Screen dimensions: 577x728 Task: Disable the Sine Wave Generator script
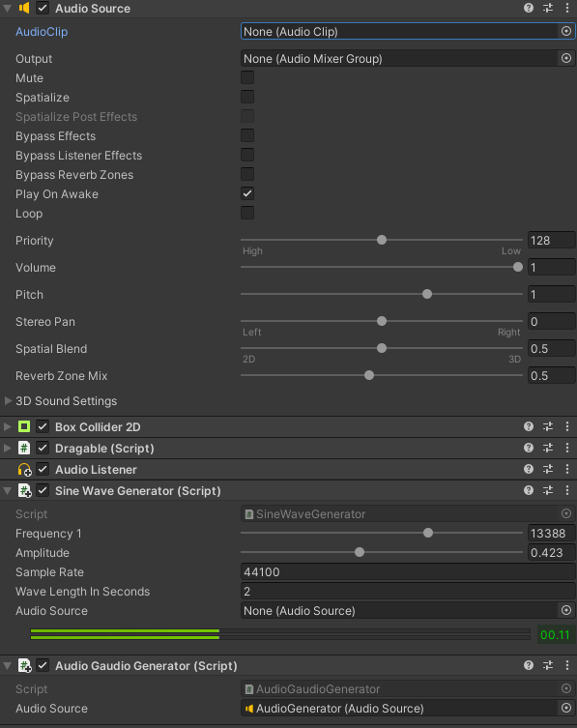[x=43, y=491]
